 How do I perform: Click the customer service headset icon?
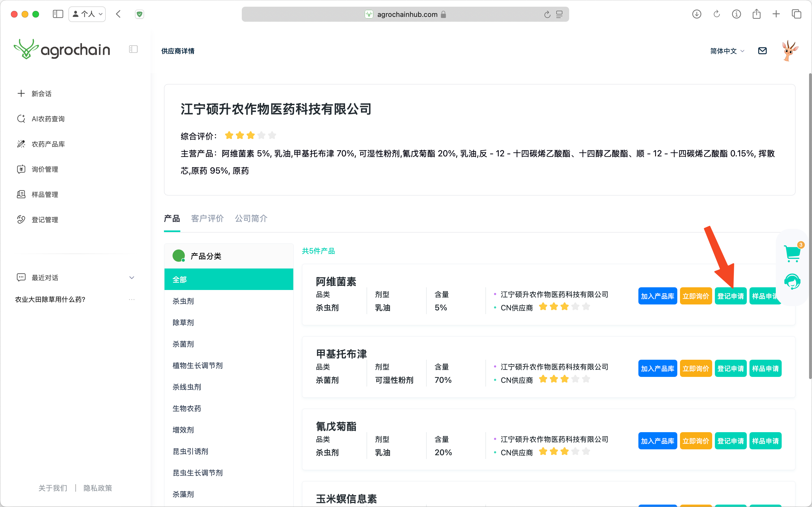click(x=792, y=282)
